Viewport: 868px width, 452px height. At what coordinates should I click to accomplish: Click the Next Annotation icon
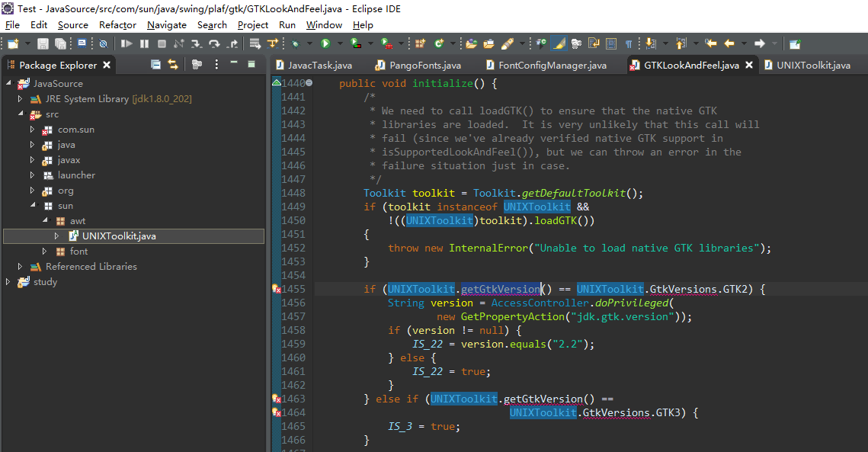[651, 43]
